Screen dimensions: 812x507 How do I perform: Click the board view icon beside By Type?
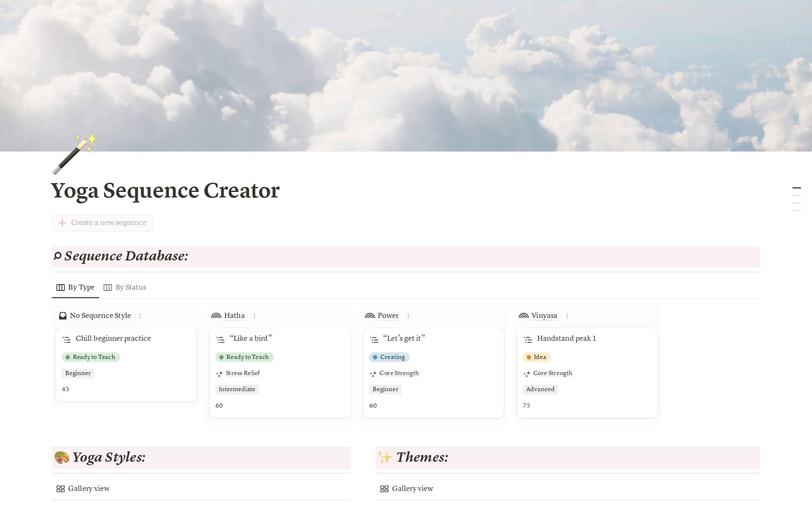pos(60,287)
